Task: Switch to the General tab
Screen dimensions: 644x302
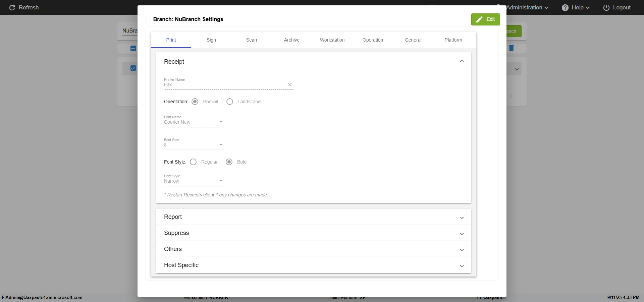Action: pos(413,40)
